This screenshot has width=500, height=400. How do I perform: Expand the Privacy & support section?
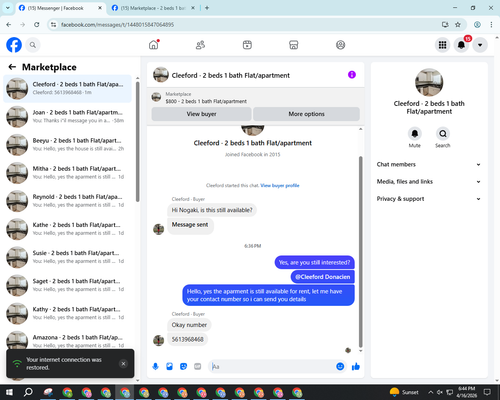click(429, 199)
